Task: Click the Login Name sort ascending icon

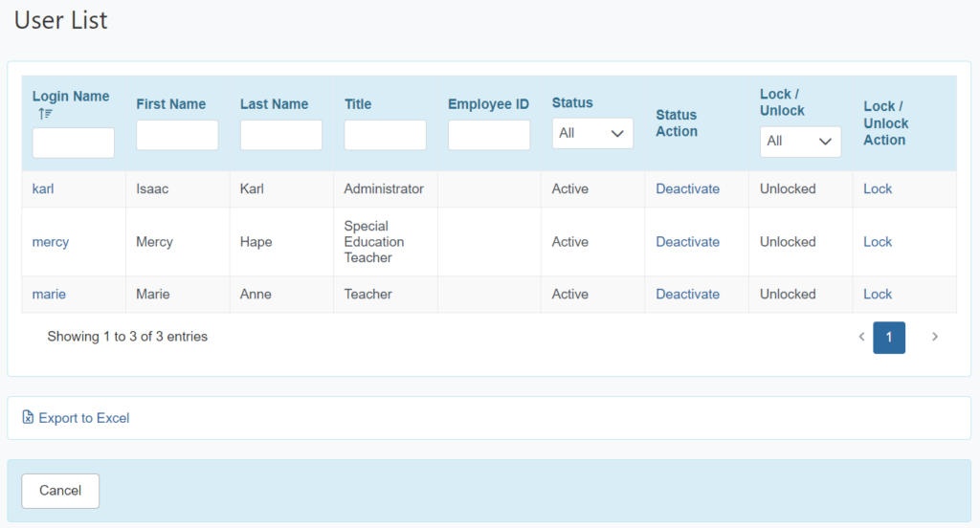Action: click(x=45, y=114)
